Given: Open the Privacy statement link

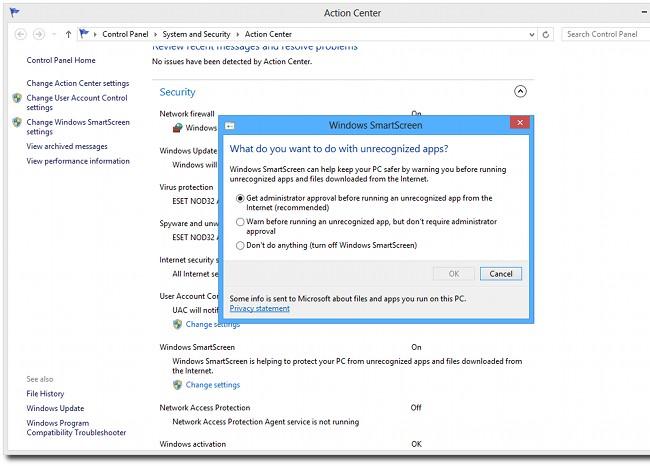Looking at the screenshot, I should click(x=260, y=308).
